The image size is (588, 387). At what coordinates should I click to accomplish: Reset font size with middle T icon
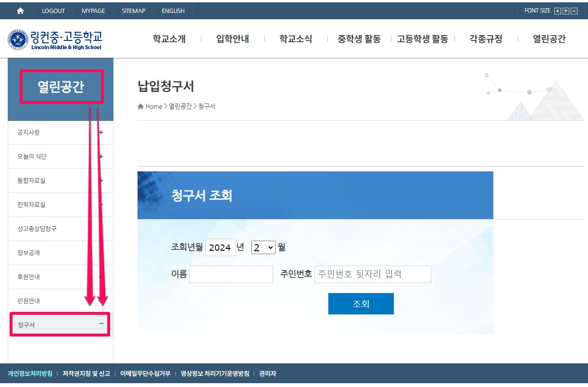pyautogui.click(x=566, y=11)
